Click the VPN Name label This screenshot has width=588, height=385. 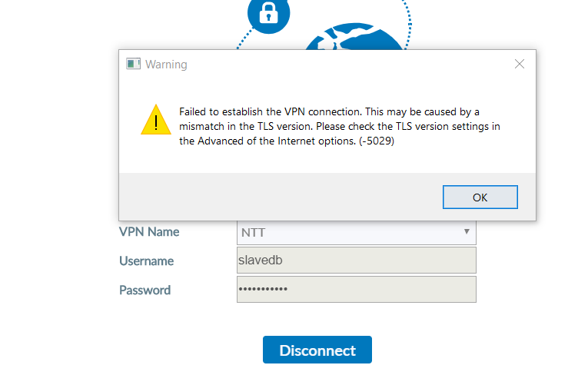149,232
